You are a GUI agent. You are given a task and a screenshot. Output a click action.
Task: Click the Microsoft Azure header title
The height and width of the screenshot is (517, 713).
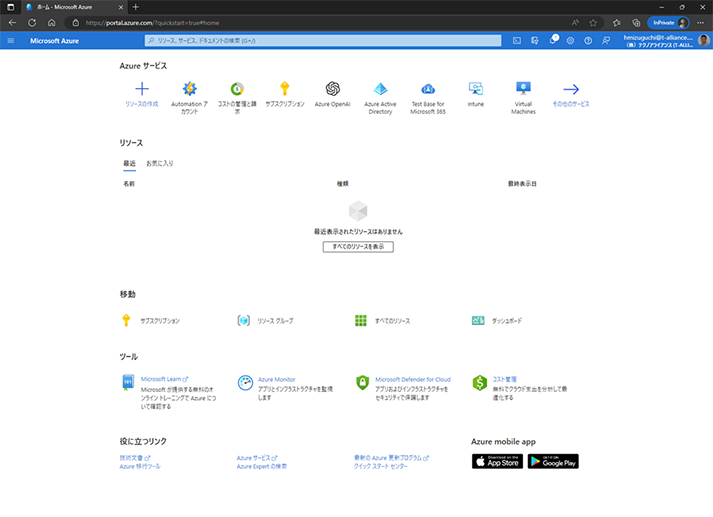click(x=55, y=41)
